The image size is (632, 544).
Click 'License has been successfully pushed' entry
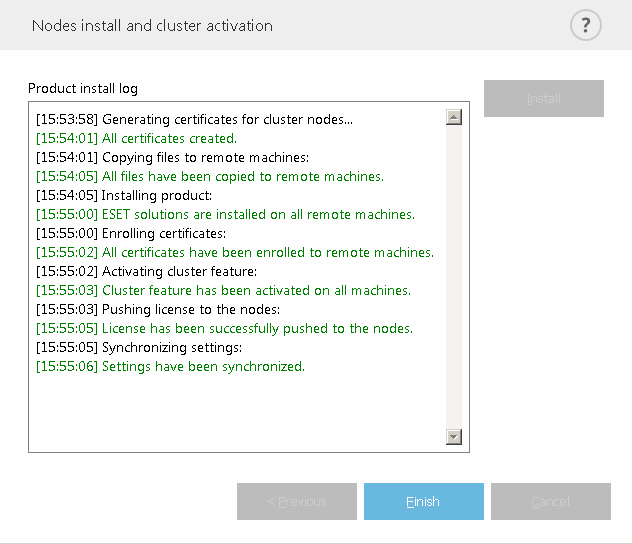(224, 329)
